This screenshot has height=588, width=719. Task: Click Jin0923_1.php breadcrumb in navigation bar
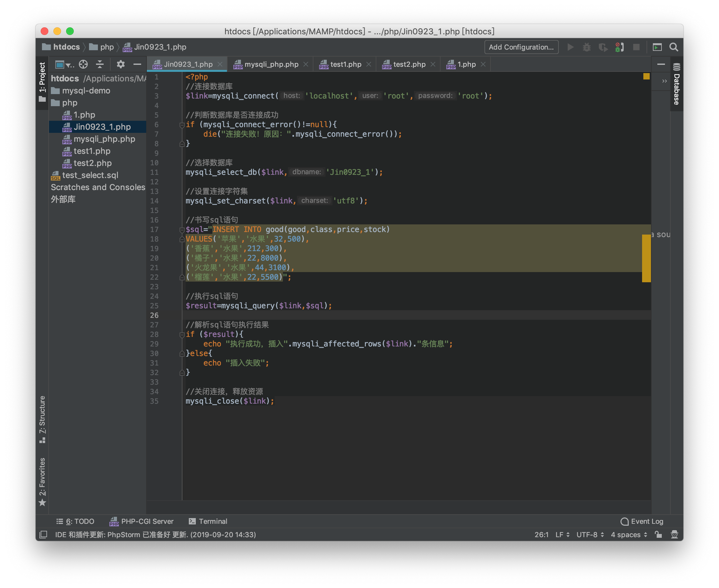click(x=155, y=47)
